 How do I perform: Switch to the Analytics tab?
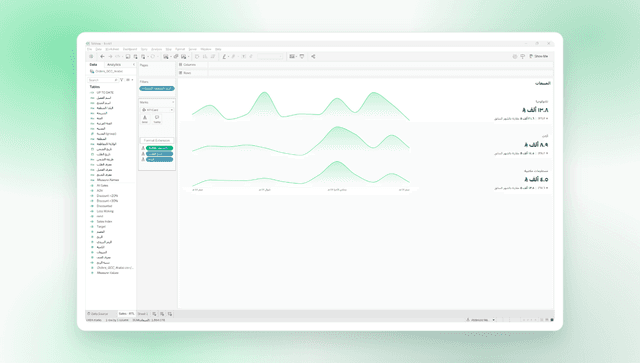pos(114,65)
